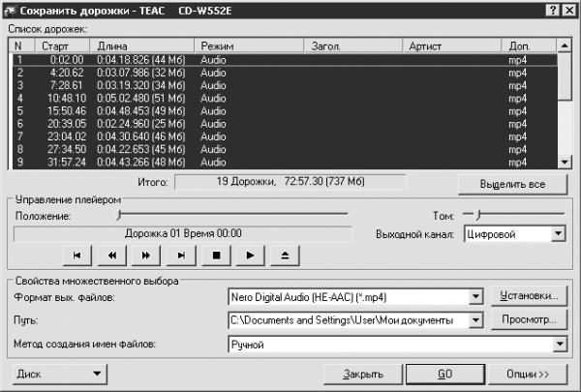Eject the disc tray
Viewport: 581px width, 392px height.
[x=285, y=256]
